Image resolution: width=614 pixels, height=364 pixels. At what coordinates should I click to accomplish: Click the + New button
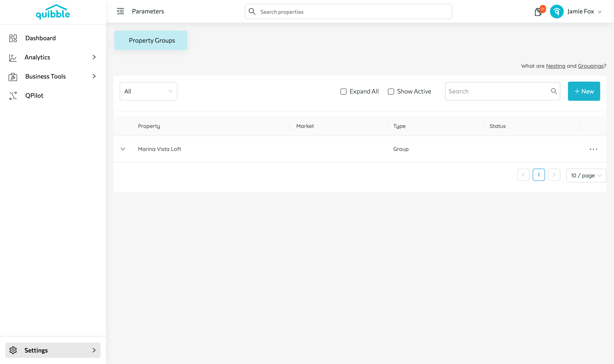coord(584,91)
